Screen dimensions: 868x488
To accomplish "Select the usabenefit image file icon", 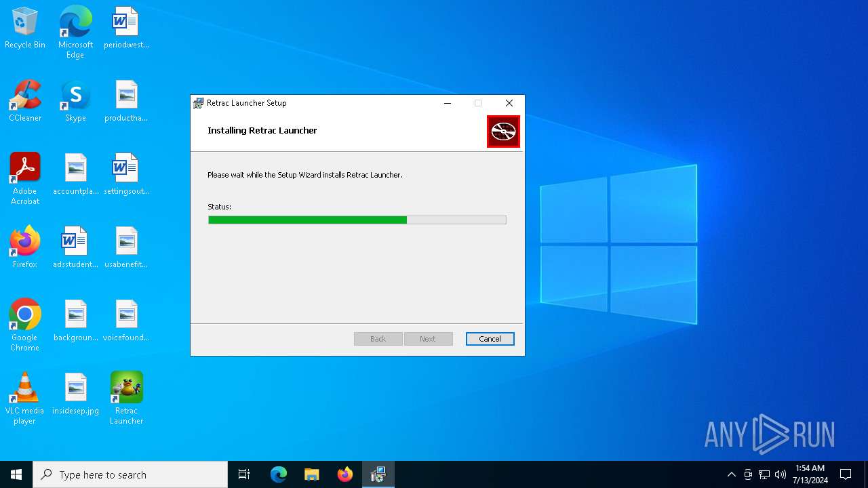I will pos(126,247).
